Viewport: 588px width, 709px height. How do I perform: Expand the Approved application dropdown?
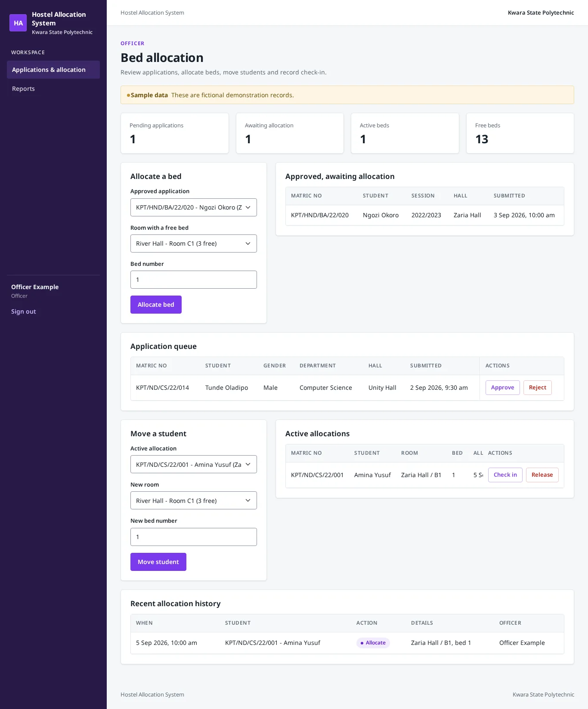click(x=194, y=207)
